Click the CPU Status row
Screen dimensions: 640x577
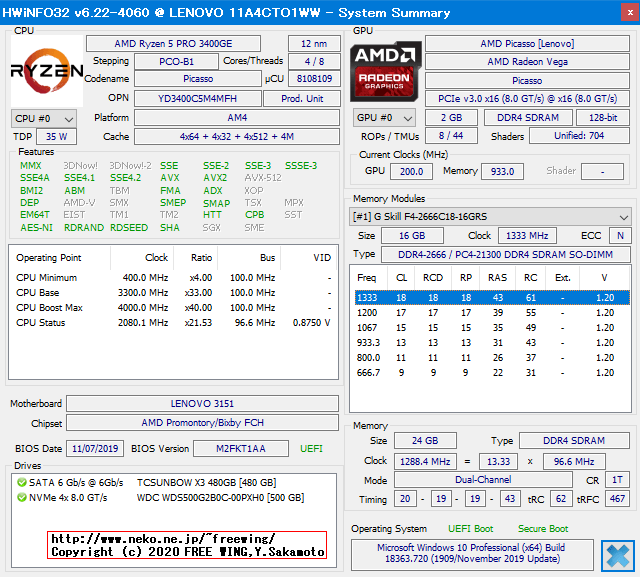pos(173,323)
